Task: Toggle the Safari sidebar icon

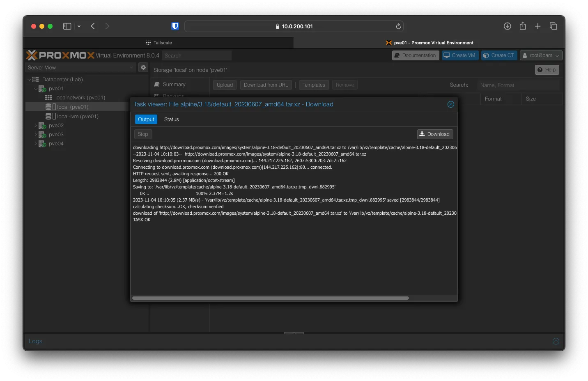Action: (67, 26)
